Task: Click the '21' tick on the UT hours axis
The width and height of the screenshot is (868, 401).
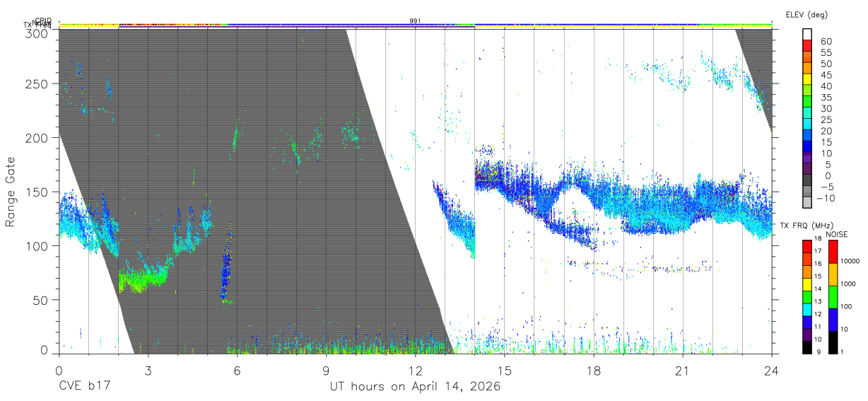Action: (682, 371)
